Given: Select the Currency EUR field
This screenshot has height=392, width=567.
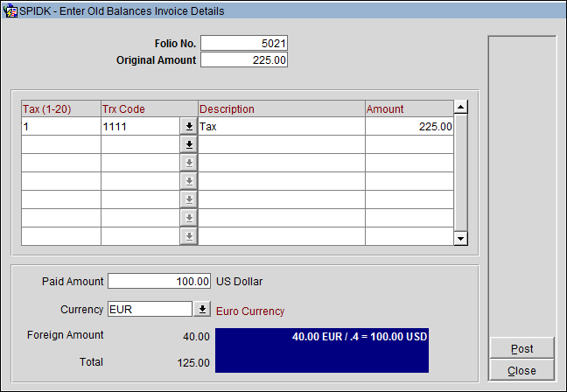Looking at the screenshot, I should tap(149, 310).
